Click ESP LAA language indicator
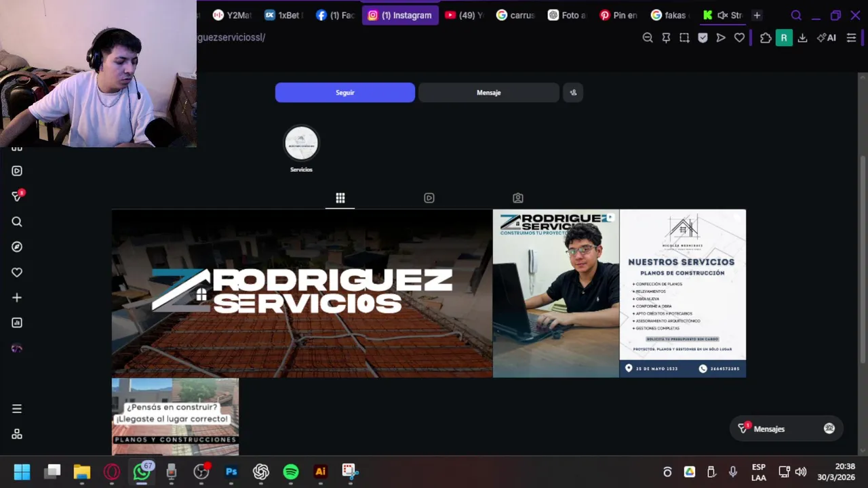 click(759, 472)
